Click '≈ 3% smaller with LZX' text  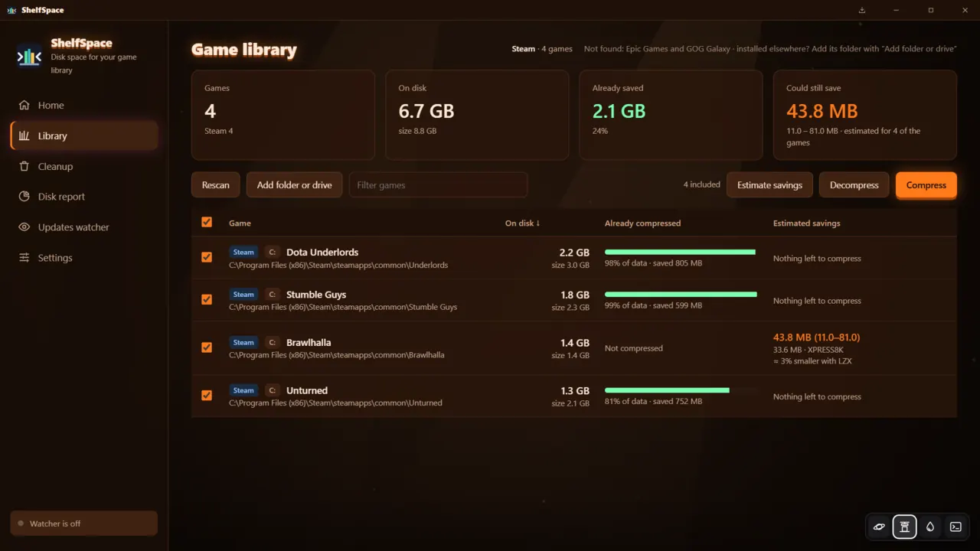click(x=812, y=360)
